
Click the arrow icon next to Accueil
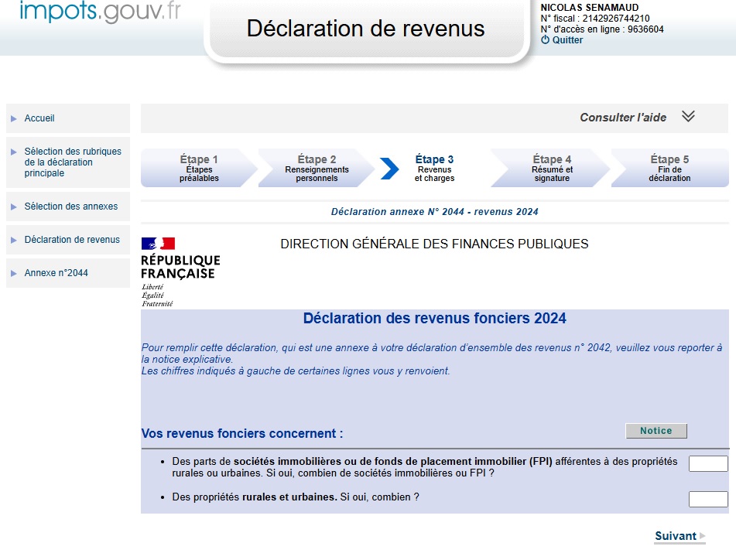tap(14, 118)
